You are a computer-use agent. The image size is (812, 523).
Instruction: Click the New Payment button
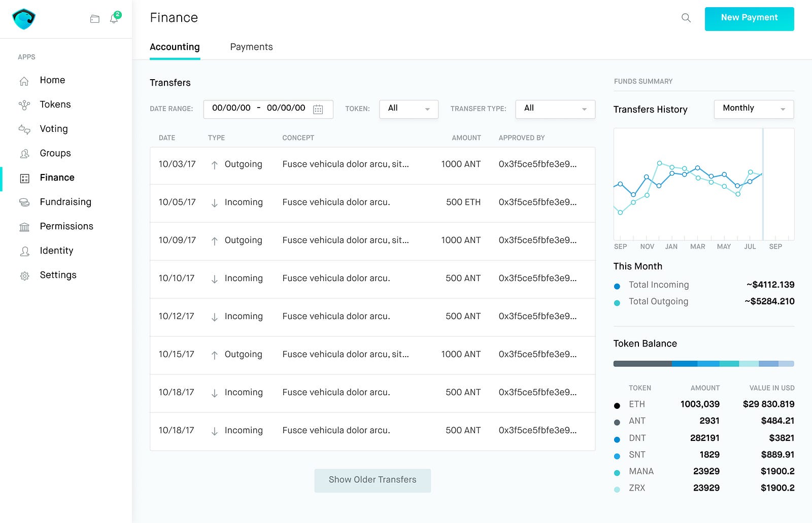pyautogui.click(x=749, y=19)
